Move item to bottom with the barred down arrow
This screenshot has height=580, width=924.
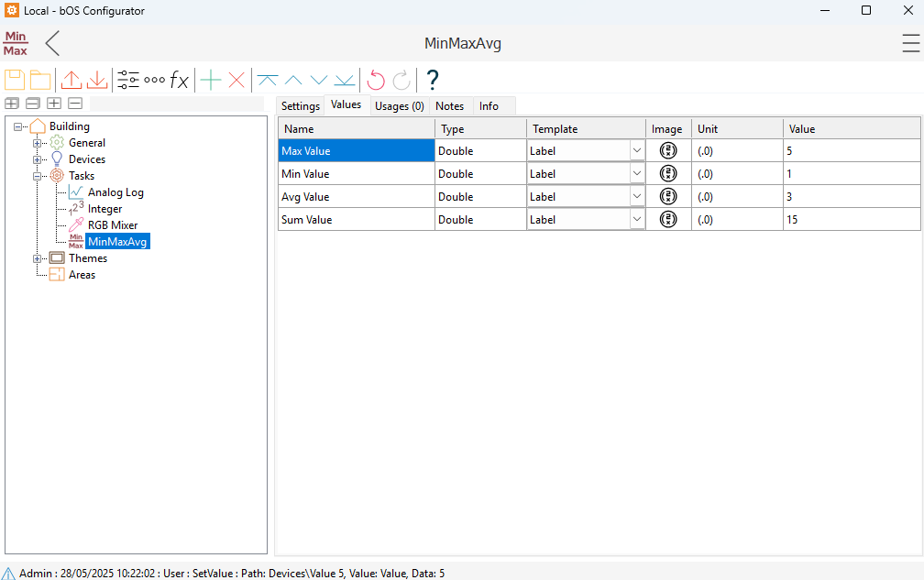(x=345, y=80)
